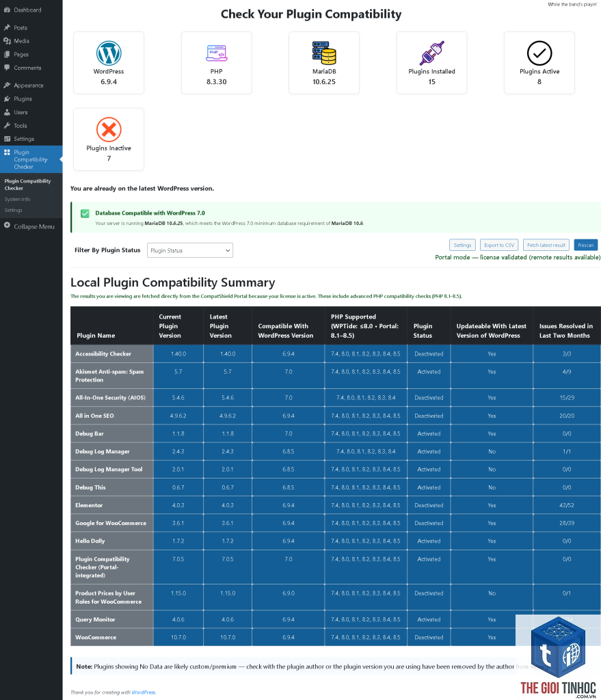Click Akismet Anti-spam: Spam Protection row name
The height and width of the screenshot is (700, 601).
[x=109, y=376]
